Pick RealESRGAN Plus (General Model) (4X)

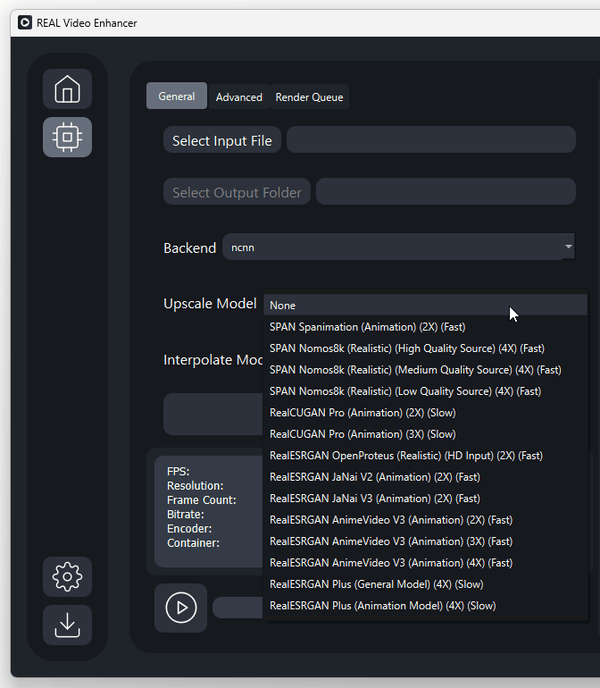(x=425, y=584)
